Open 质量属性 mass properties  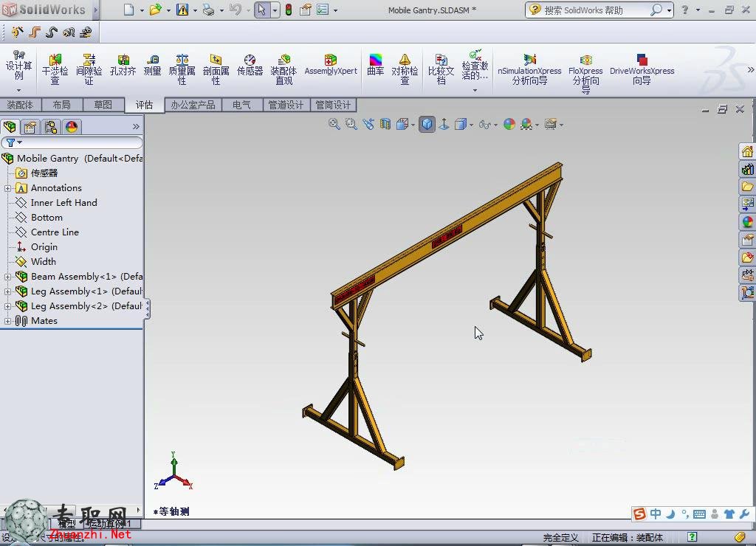[x=182, y=69]
